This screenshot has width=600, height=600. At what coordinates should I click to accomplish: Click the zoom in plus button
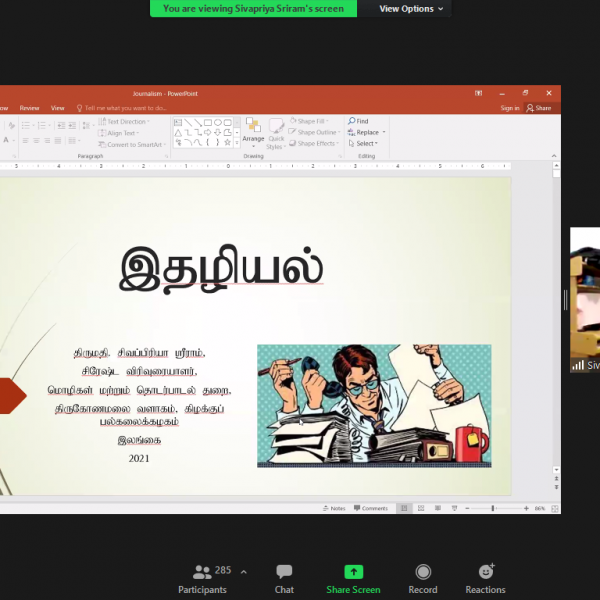click(x=526, y=508)
